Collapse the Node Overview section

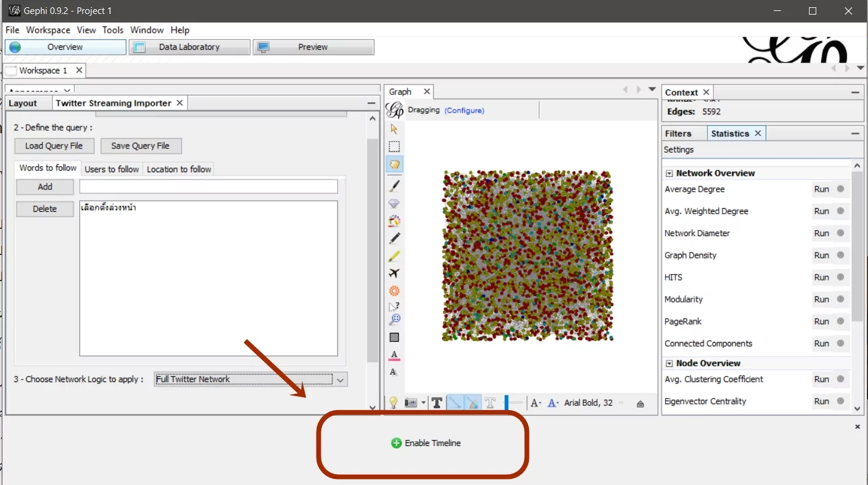pos(669,363)
